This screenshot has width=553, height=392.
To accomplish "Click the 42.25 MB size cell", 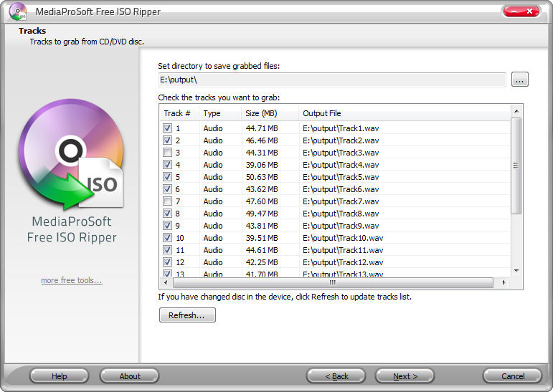I will click(x=262, y=262).
